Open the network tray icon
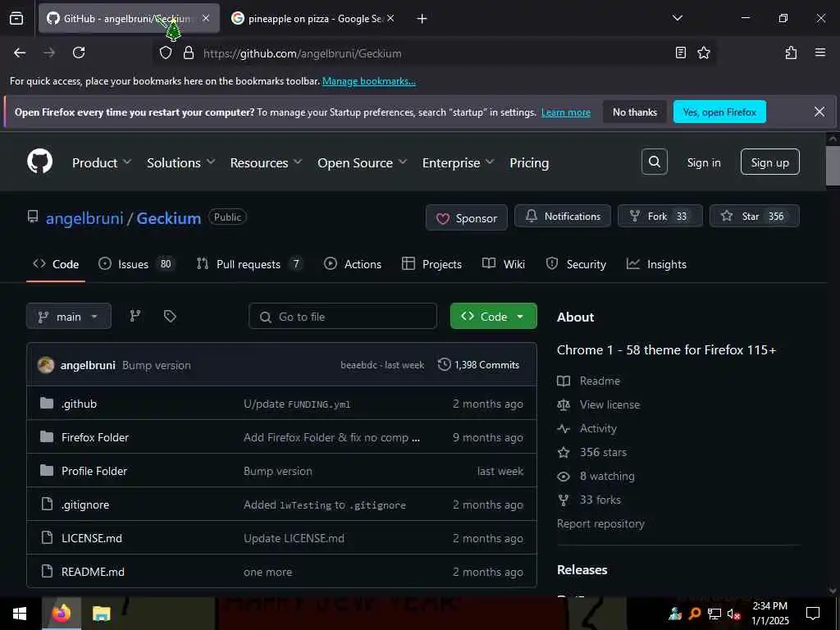The image size is (840, 630). (714, 614)
